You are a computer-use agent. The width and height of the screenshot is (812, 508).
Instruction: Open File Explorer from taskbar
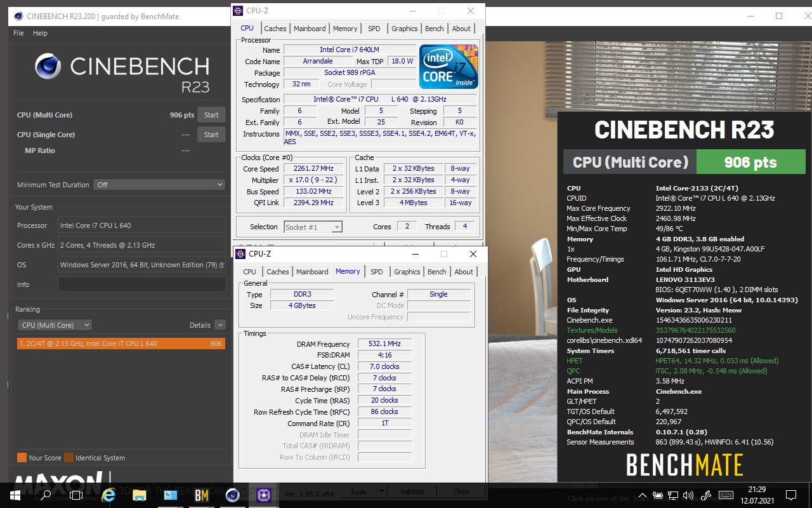140,495
